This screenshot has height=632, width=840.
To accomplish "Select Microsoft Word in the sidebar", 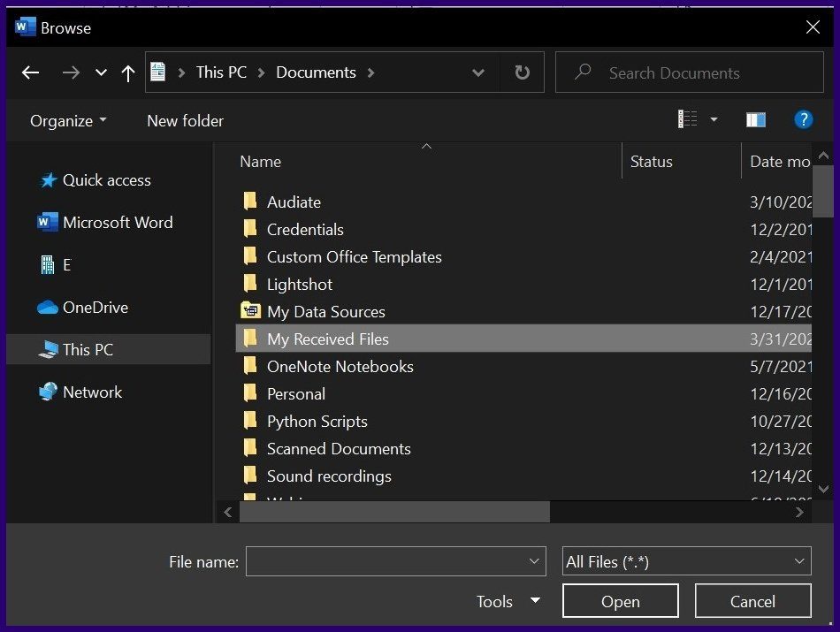I will pos(118,222).
